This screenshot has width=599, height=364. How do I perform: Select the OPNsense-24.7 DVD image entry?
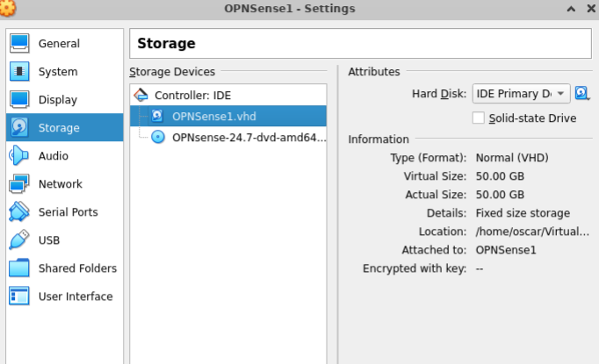tap(249, 137)
